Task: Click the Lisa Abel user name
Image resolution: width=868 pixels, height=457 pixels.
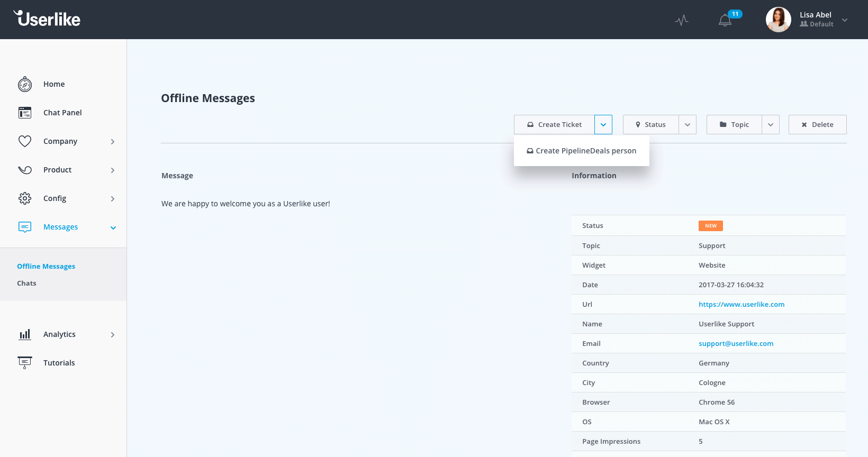Action: 815,15
